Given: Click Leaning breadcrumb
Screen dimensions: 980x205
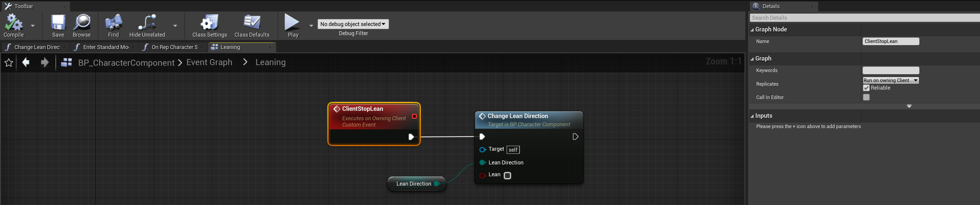Looking at the screenshot, I should pos(270,62).
